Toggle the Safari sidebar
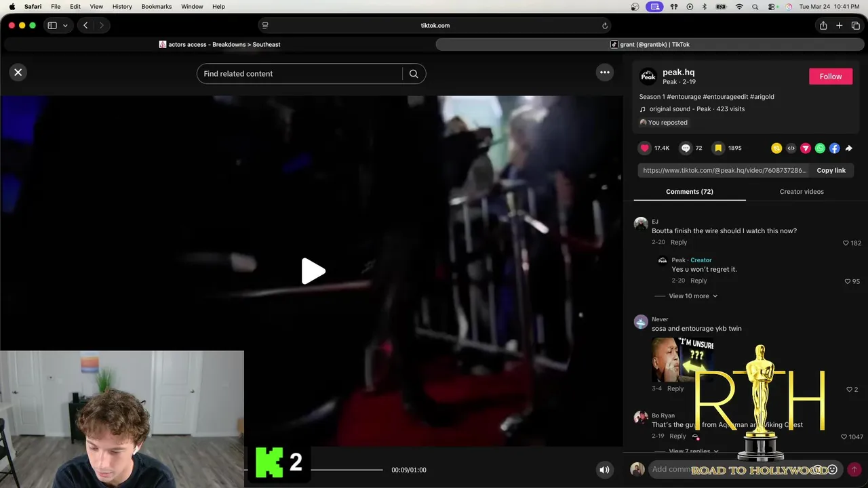Viewport: 868px width, 488px height. click(52, 26)
